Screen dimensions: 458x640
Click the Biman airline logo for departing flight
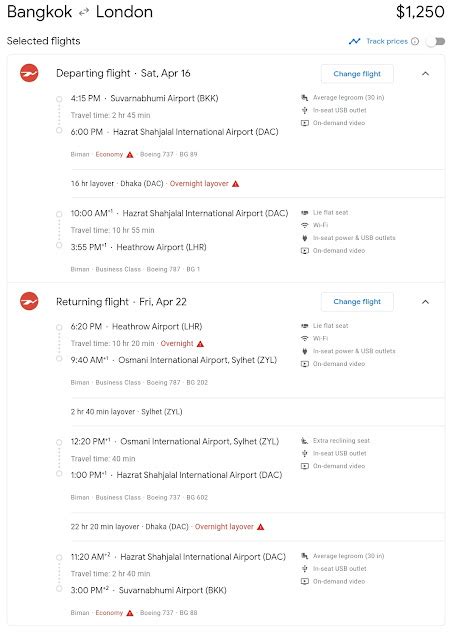[x=29, y=73]
